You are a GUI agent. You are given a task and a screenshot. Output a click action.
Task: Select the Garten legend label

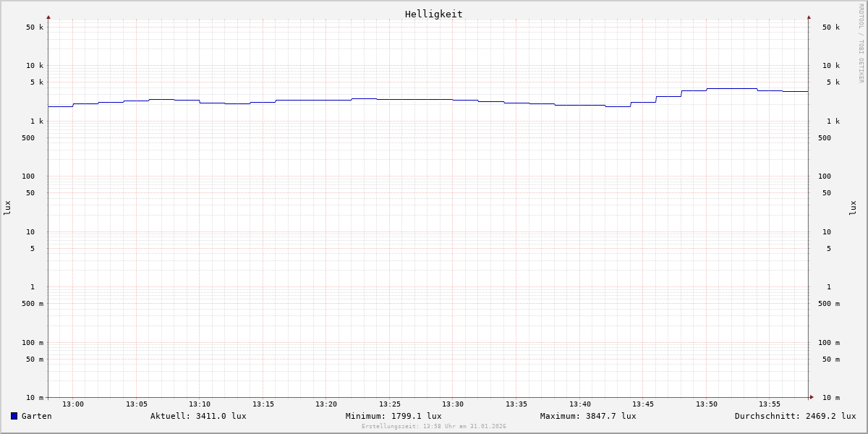tap(36, 416)
